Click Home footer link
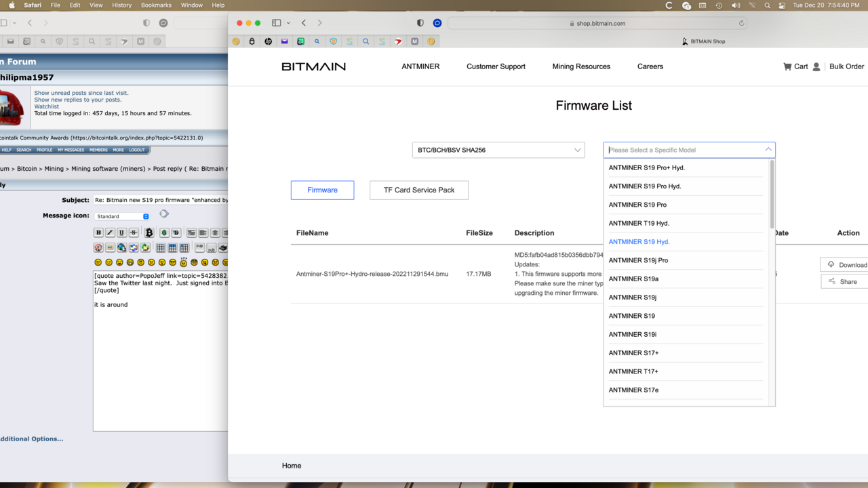This screenshot has width=868, height=488. pyautogui.click(x=292, y=466)
